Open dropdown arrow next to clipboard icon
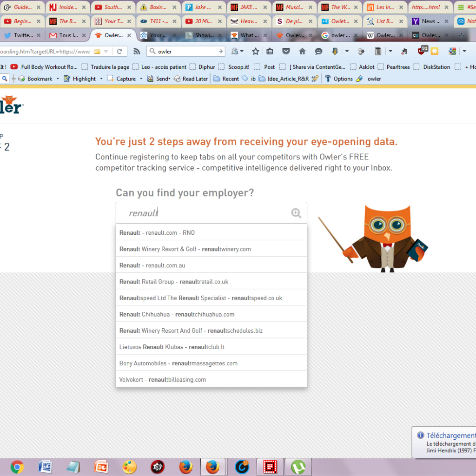This screenshot has width=476, height=476. pos(390,51)
